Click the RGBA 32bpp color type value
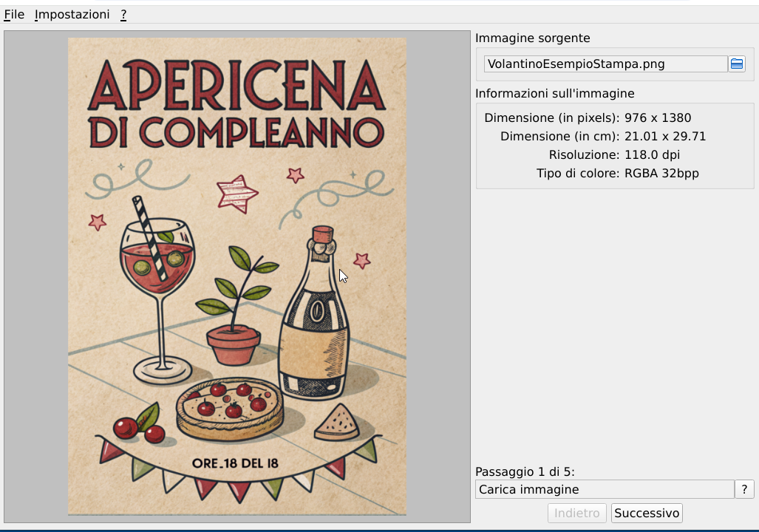The width and height of the screenshot is (759, 532). tap(661, 174)
